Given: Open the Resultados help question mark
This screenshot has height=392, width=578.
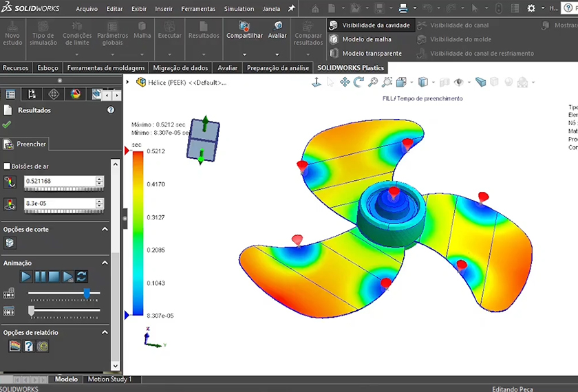Looking at the screenshot, I should point(111,110).
